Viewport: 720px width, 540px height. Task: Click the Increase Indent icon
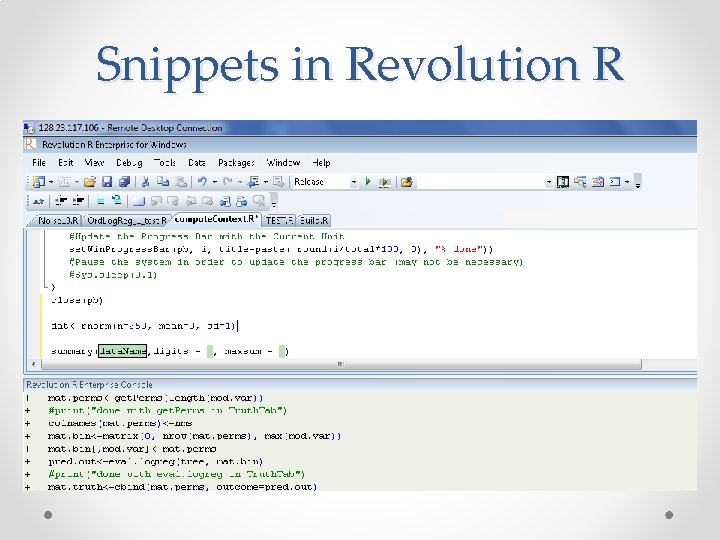tap(79, 201)
